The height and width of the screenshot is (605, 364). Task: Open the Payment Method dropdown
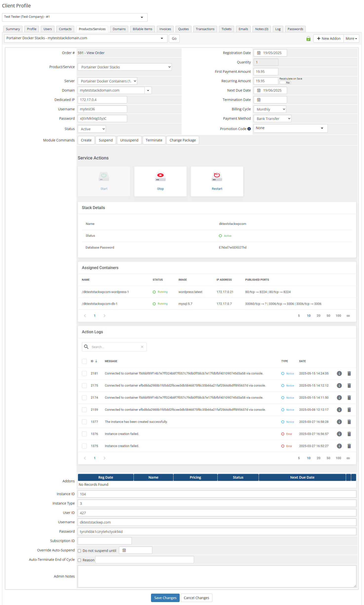[272, 118]
